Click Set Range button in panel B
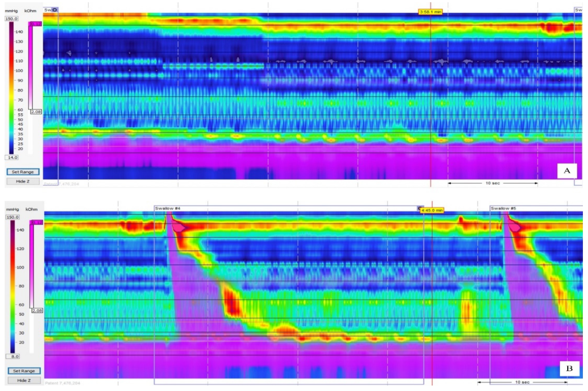588x391 pixels. coord(24,371)
